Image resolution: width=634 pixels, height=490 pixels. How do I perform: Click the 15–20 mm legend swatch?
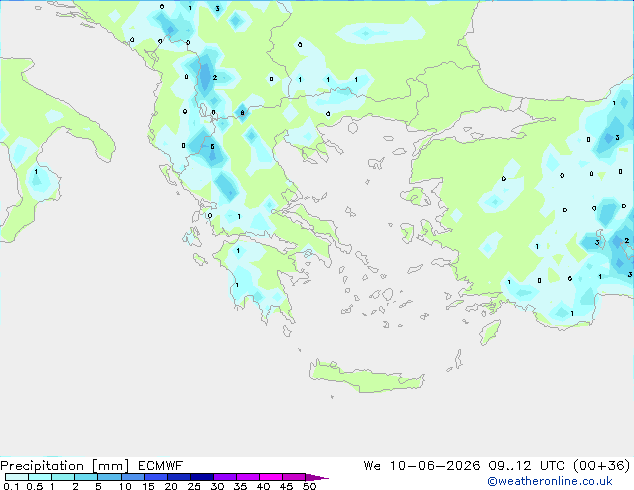point(155,477)
